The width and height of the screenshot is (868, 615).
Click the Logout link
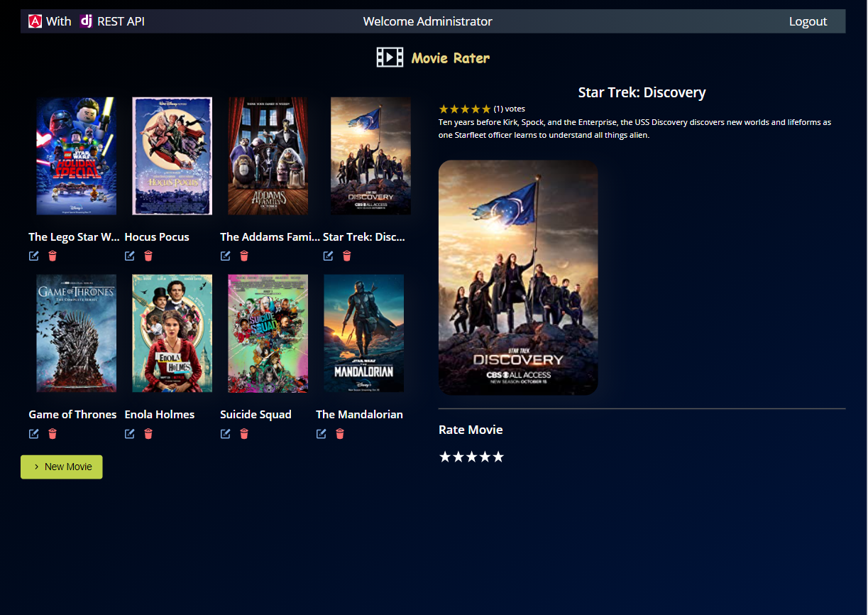(x=807, y=21)
